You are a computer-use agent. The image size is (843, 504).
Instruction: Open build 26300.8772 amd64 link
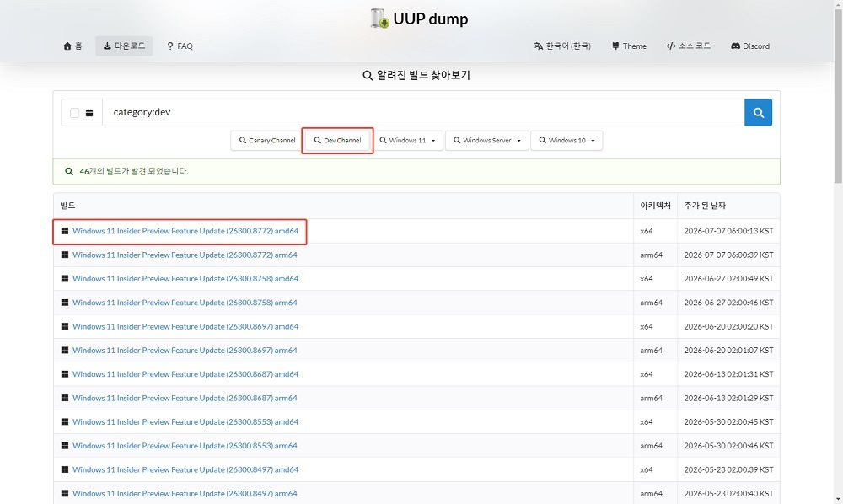[x=185, y=231]
